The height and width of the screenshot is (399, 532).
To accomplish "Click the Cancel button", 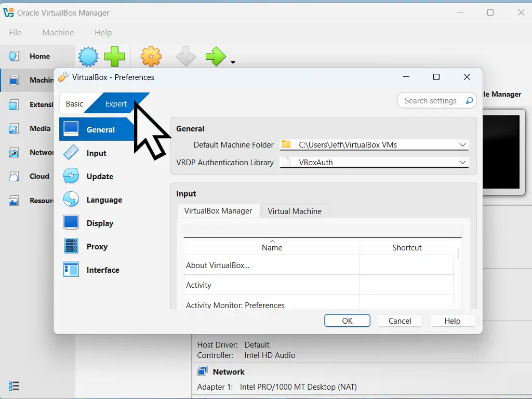I will [400, 321].
